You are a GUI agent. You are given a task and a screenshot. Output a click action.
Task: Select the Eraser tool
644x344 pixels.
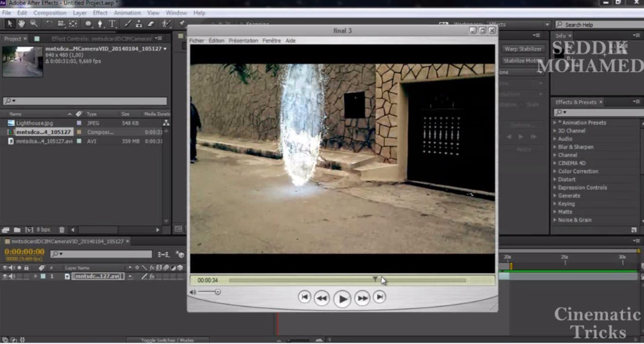[x=151, y=24]
